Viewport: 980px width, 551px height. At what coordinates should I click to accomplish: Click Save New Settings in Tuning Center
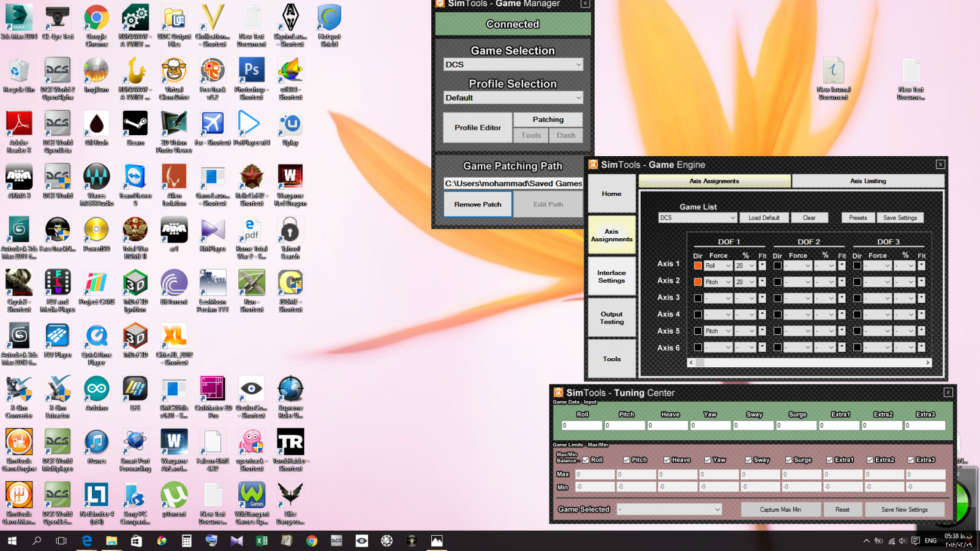904,509
